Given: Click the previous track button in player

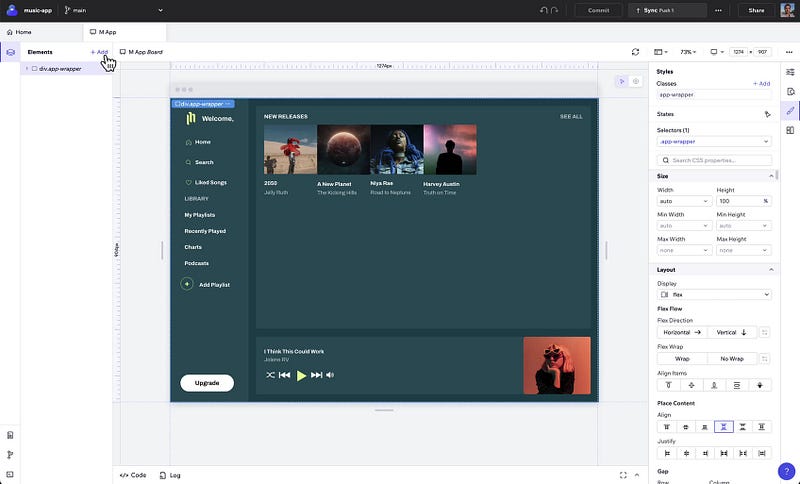Looking at the screenshot, I should pyautogui.click(x=285, y=375).
